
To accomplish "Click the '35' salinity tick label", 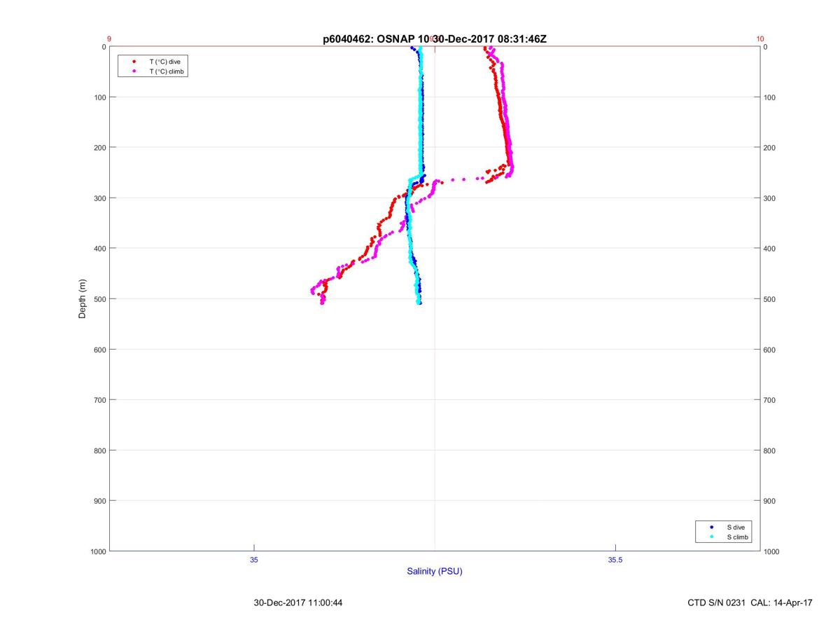I will [x=254, y=560].
